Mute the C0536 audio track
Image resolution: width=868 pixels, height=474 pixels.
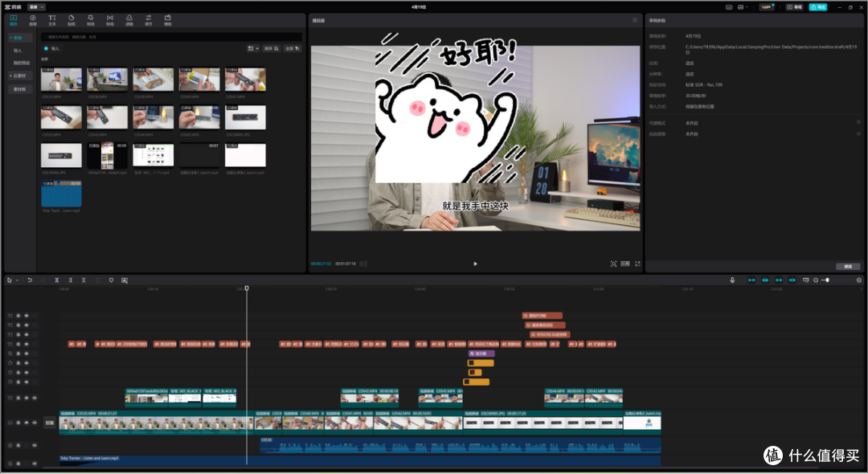35,445
